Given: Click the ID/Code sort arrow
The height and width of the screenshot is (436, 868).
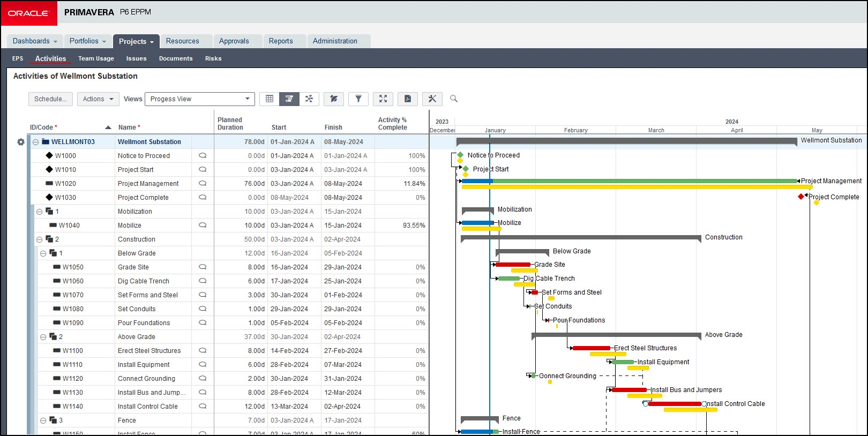Looking at the screenshot, I should (108, 127).
